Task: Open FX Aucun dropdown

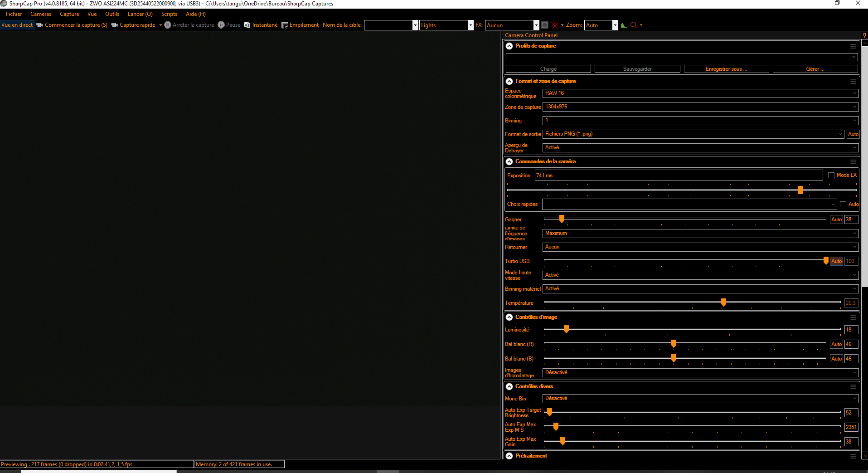Action: [x=512, y=25]
